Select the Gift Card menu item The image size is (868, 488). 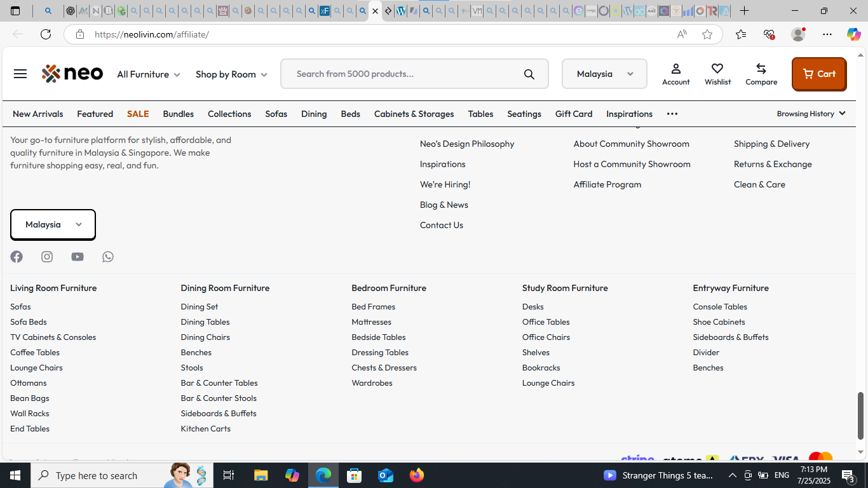(x=574, y=114)
